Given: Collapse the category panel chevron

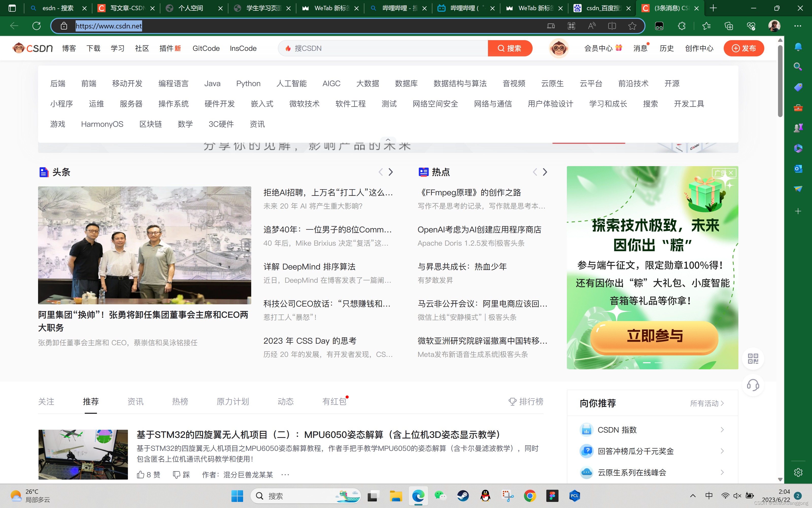Looking at the screenshot, I should coord(388,140).
